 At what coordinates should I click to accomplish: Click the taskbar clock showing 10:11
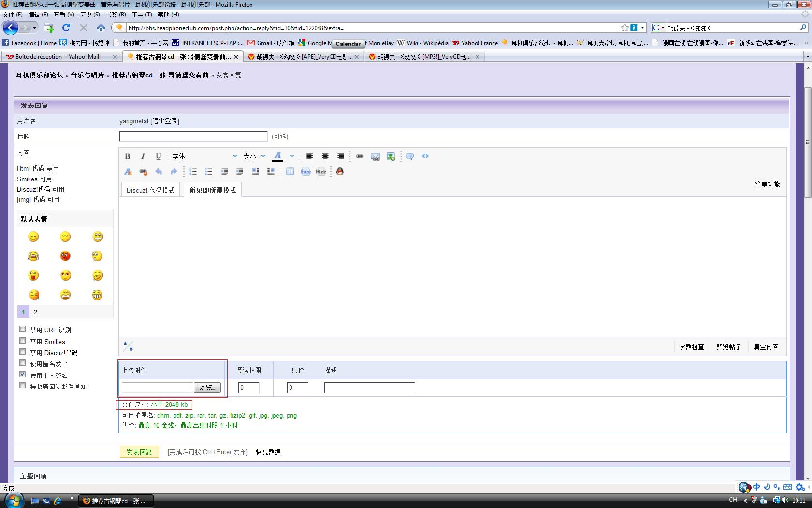[799, 500]
